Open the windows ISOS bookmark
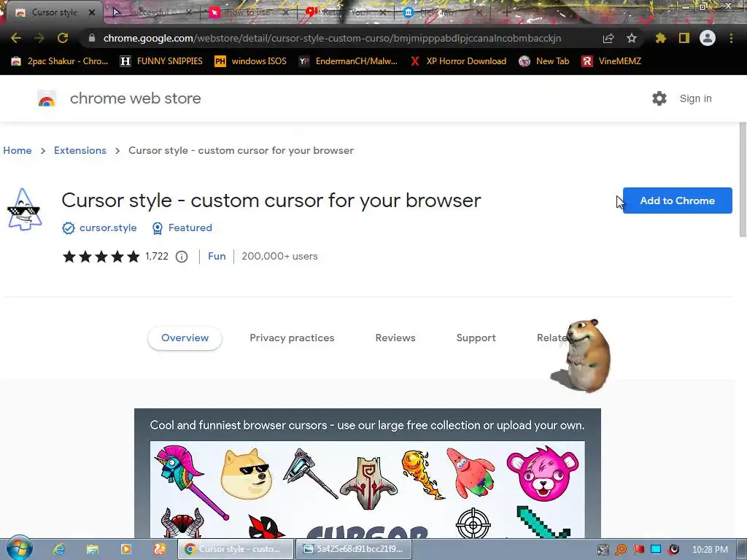The width and height of the screenshot is (747, 560). [x=250, y=61]
